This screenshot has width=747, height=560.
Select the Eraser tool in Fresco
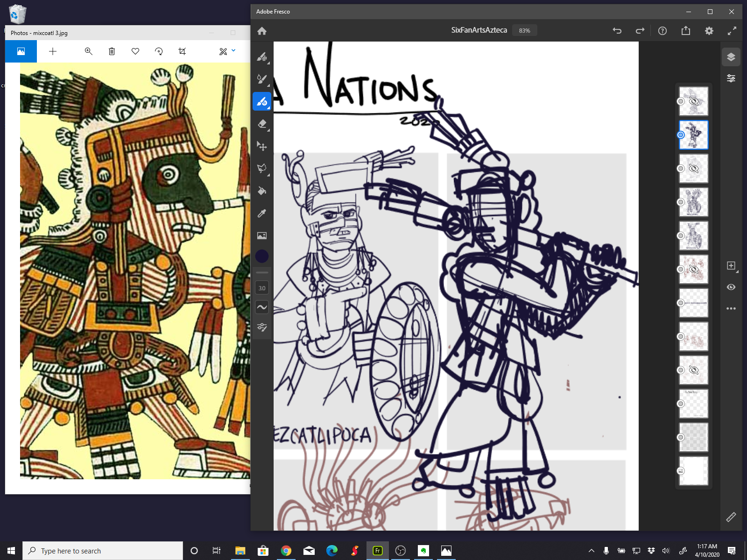262,124
